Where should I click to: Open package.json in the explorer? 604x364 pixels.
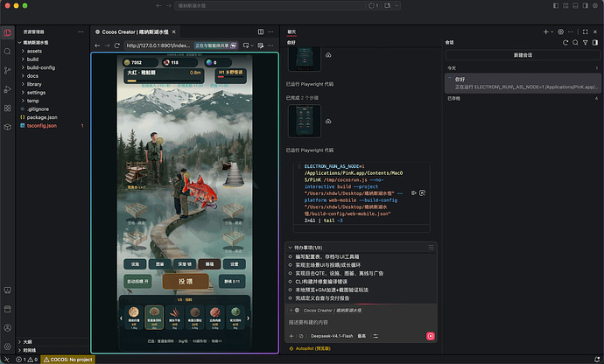[53, 117]
